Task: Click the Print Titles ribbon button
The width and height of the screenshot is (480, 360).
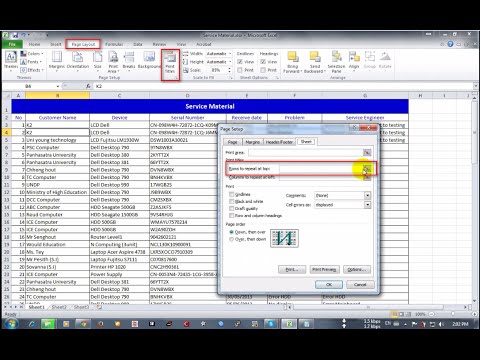Action: 170,63
